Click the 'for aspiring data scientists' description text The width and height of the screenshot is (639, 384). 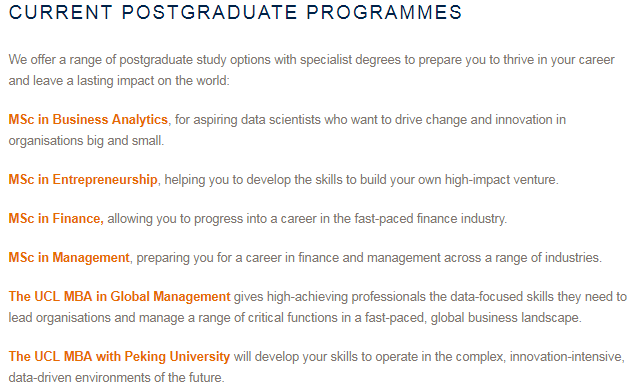[370, 119]
